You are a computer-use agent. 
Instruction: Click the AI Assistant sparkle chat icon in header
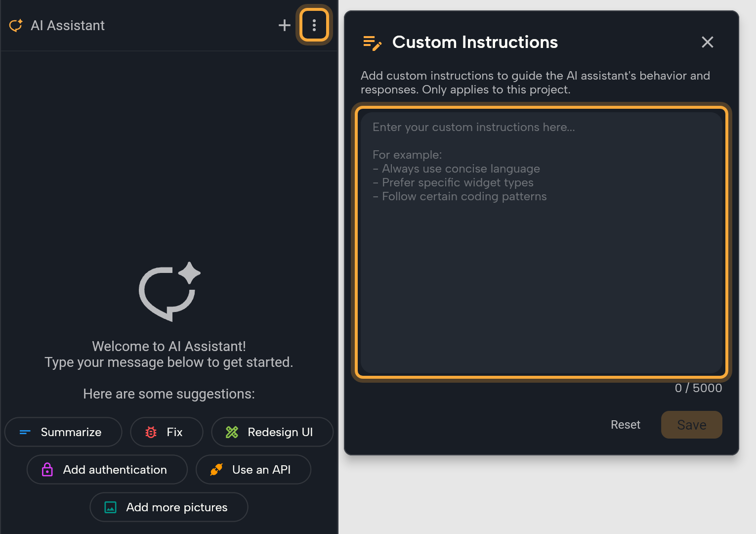point(16,25)
